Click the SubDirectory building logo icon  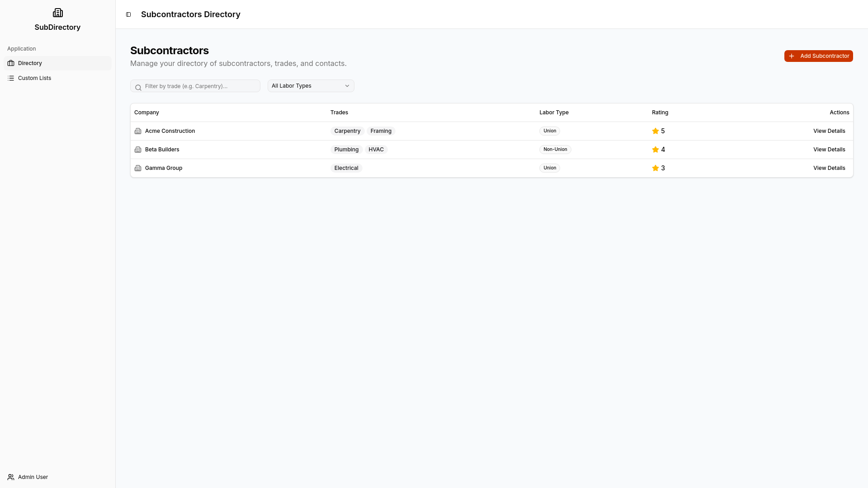click(x=57, y=13)
